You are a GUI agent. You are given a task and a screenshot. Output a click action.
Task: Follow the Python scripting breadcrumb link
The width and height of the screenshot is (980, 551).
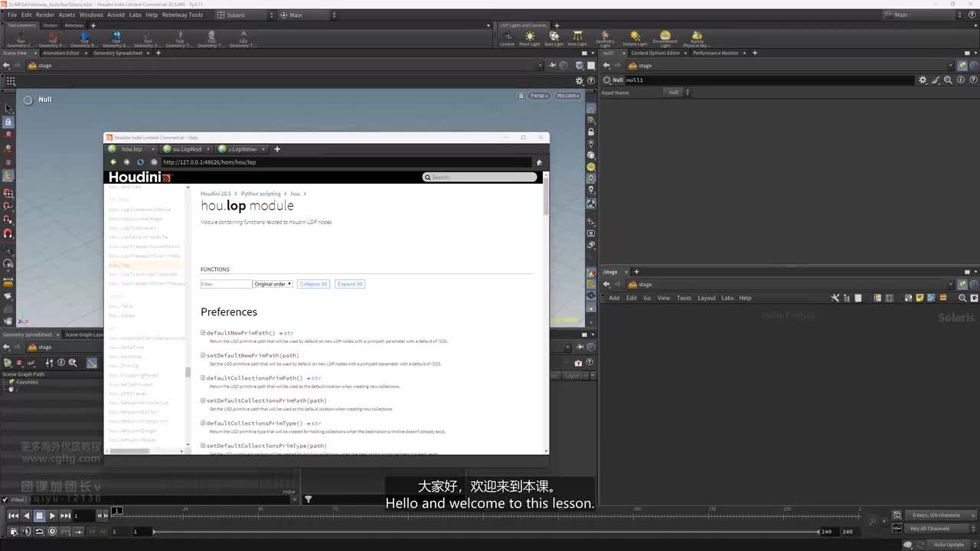coord(260,194)
